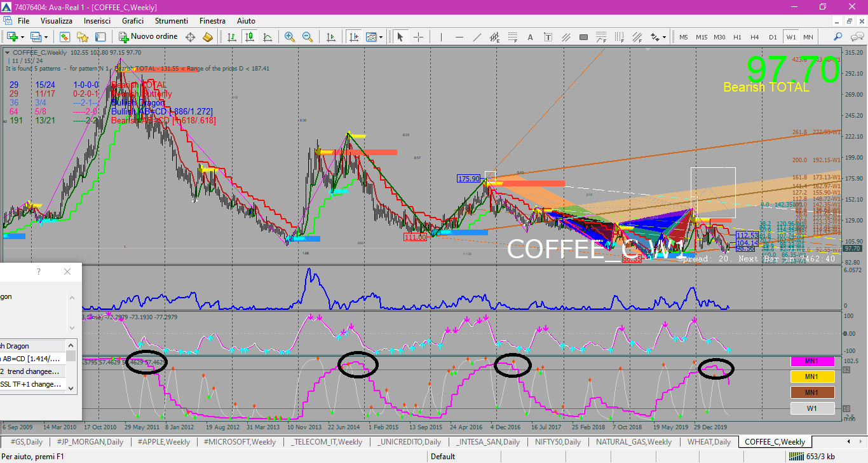
Task: Click the crosshair target toolbar icon
Action: [190, 37]
